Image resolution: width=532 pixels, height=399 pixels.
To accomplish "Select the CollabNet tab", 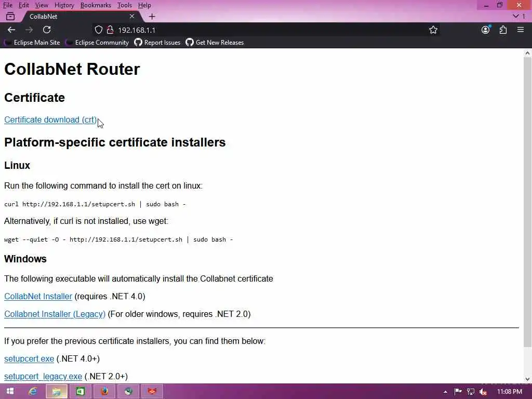I will (82, 16).
